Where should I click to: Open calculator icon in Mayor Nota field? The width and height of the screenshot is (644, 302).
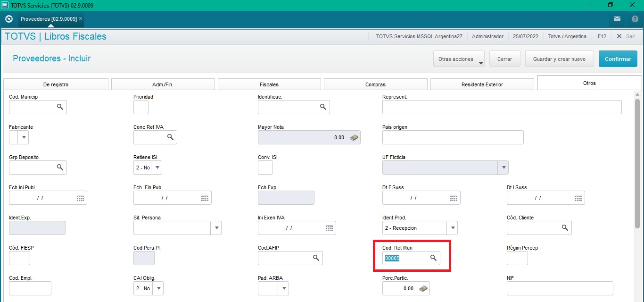(354, 137)
